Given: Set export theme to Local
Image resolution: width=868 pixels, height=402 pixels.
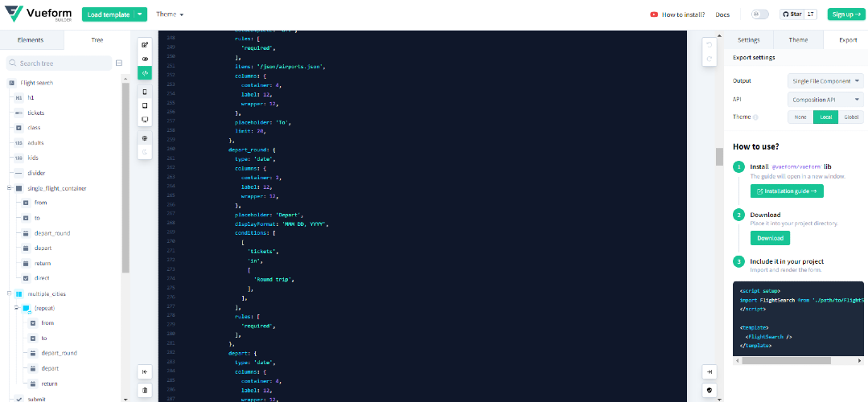Looking at the screenshot, I should pos(825,117).
